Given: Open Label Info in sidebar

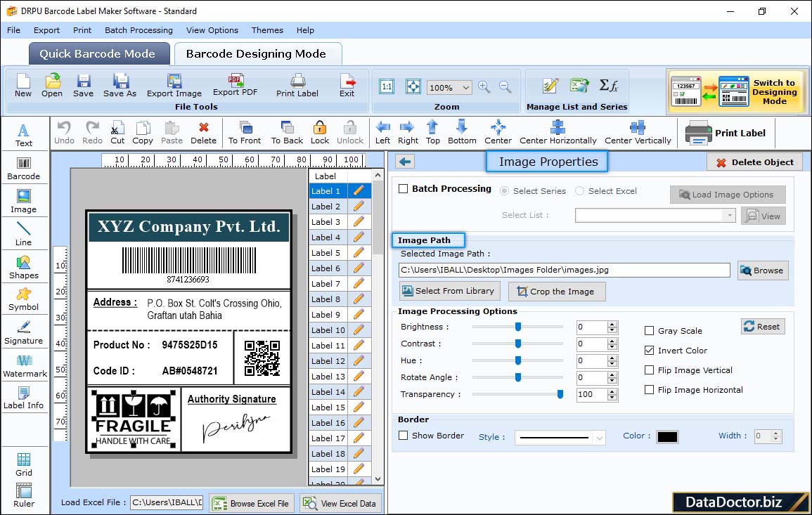Looking at the screenshot, I should (x=24, y=398).
